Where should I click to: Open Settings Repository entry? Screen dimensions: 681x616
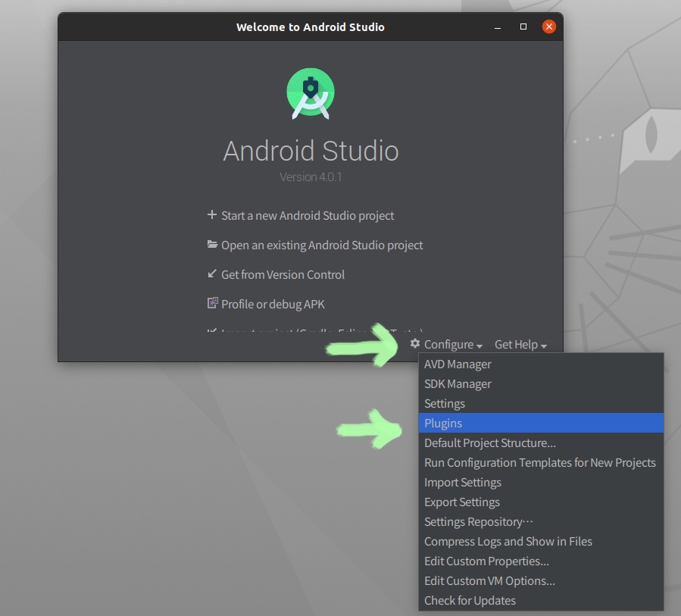[541, 522]
